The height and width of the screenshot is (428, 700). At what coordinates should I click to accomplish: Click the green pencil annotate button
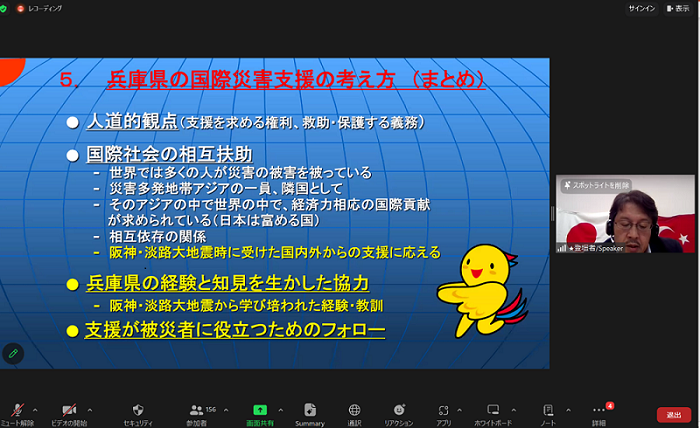13,353
